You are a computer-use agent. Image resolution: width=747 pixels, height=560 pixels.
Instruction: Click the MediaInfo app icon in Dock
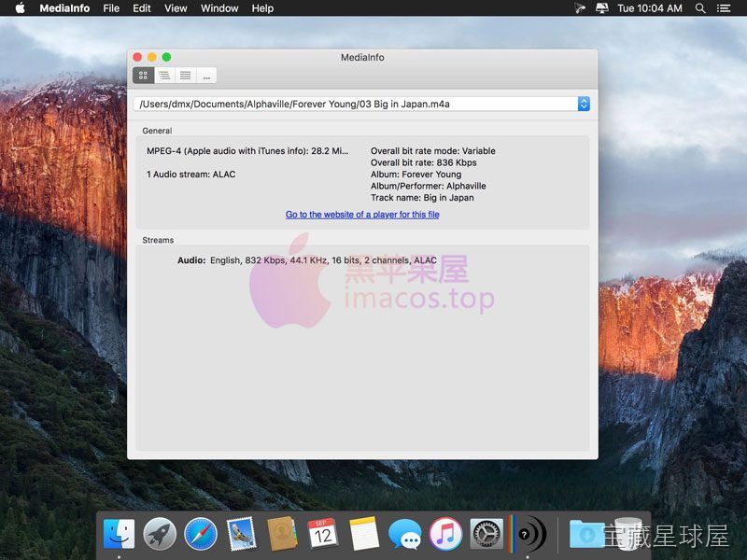[x=528, y=534]
